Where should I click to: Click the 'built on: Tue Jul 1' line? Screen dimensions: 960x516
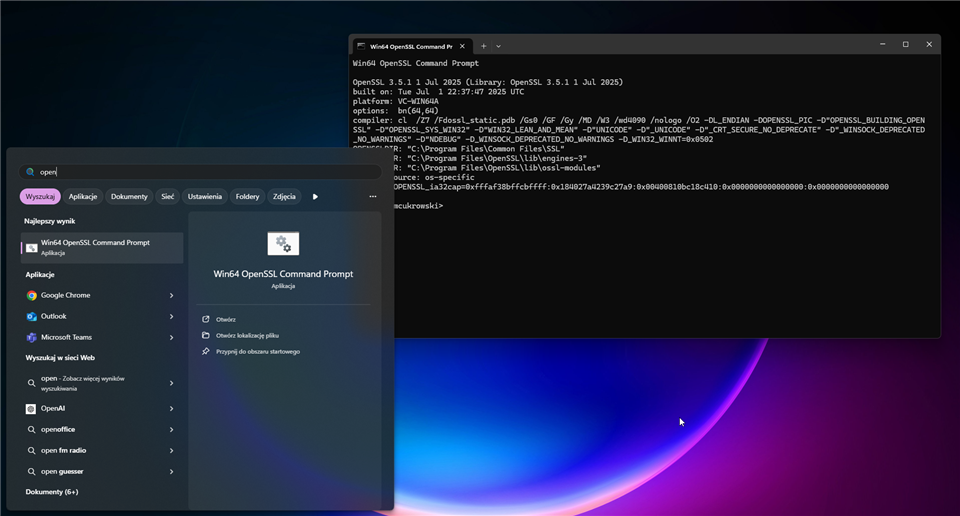tap(438, 92)
